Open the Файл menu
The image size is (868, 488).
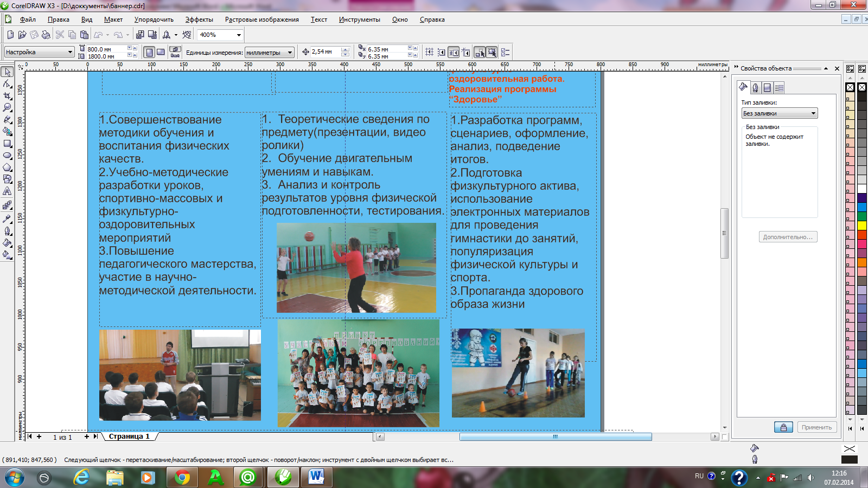click(x=28, y=20)
